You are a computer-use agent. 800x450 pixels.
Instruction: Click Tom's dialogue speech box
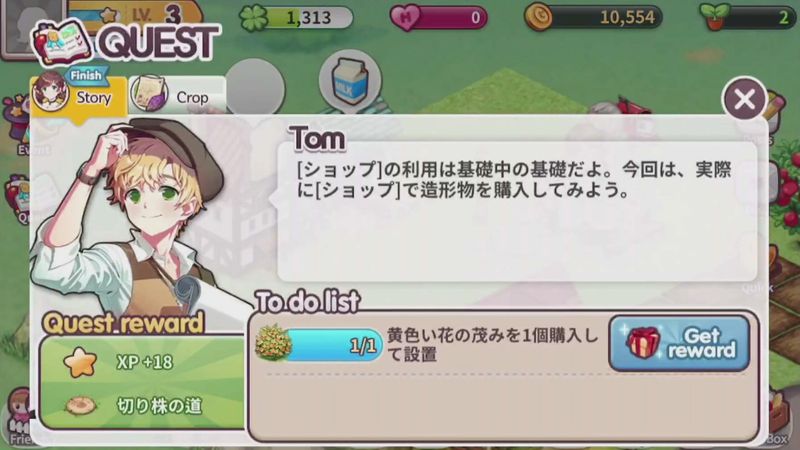pos(517,211)
